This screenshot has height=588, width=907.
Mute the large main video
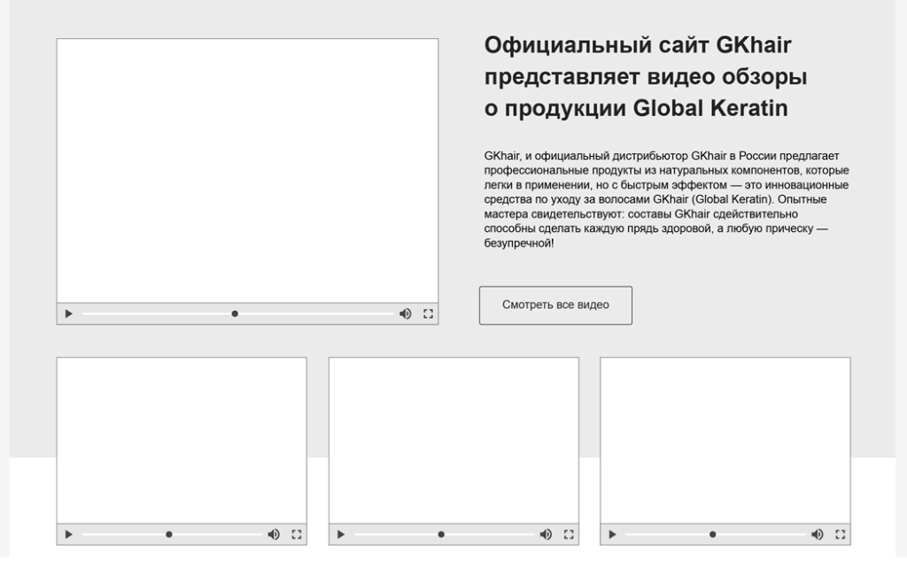tap(405, 313)
